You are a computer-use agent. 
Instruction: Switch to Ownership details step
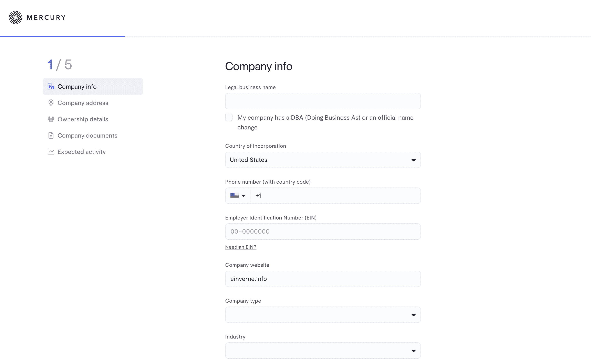point(83,119)
